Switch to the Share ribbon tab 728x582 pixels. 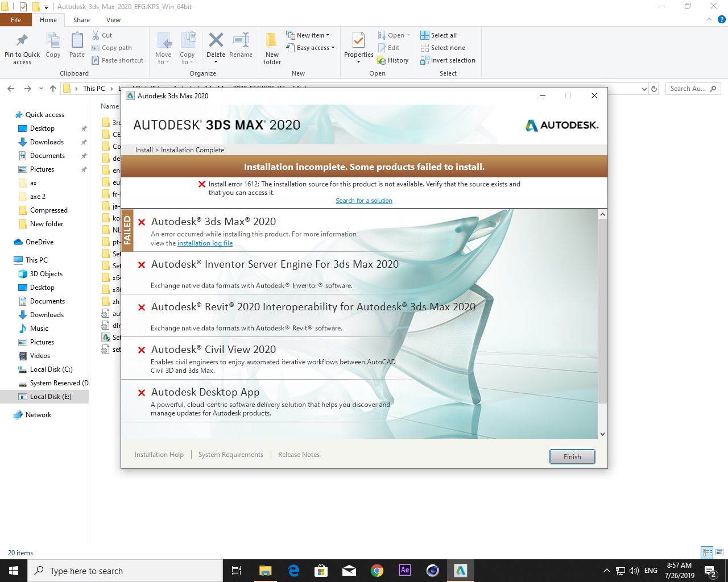click(81, 20)
